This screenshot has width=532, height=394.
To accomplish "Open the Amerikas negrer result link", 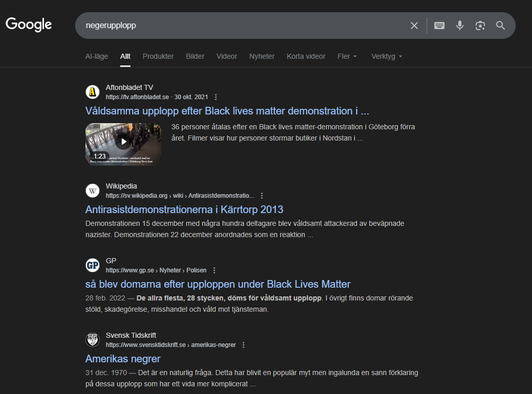I will pos(123,359).
